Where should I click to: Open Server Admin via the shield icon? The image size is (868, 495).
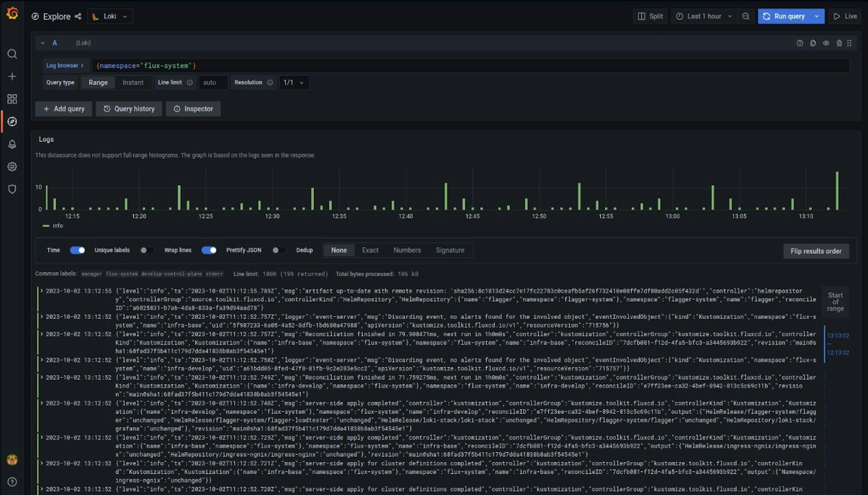click(x=12, y=189)
